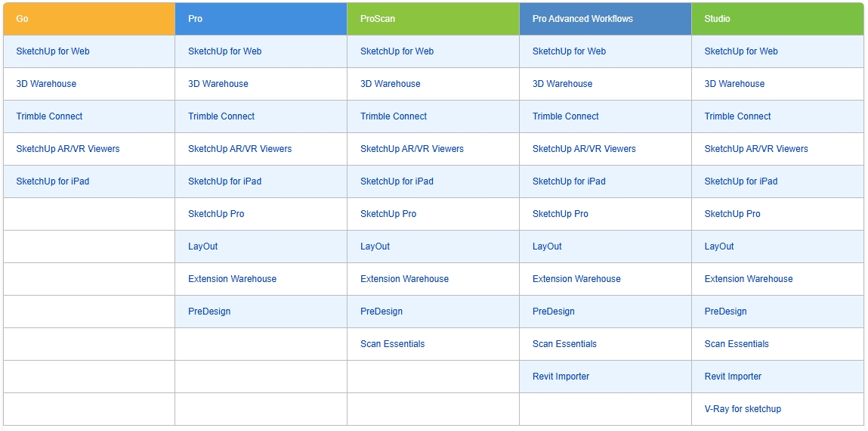The height and width of the screenshot is (431, 868).
Task: Select the blue Pro column header
Action: click(261, 19)
